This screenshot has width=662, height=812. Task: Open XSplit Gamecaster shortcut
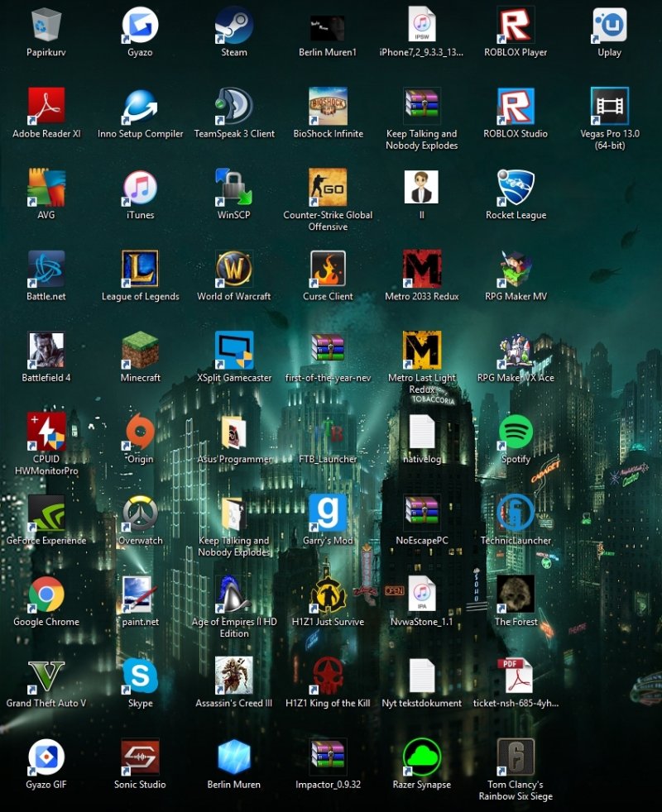click(x=234, y=350)
